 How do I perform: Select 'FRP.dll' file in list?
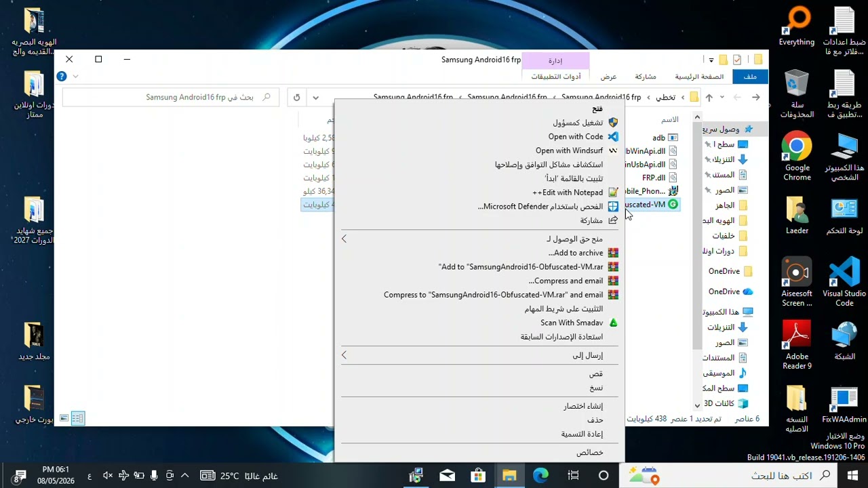tap(659, 178)
